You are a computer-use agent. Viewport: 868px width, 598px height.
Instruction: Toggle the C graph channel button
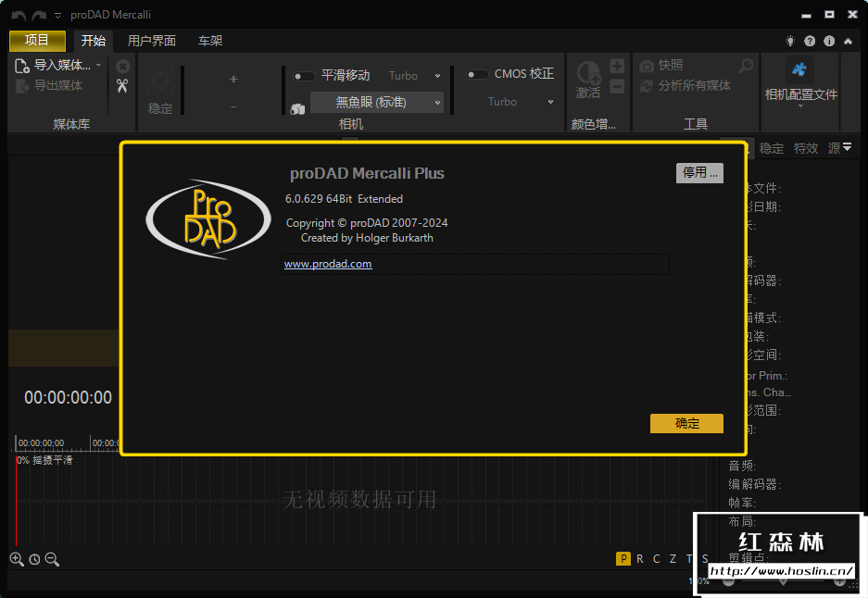coord(657,559)
